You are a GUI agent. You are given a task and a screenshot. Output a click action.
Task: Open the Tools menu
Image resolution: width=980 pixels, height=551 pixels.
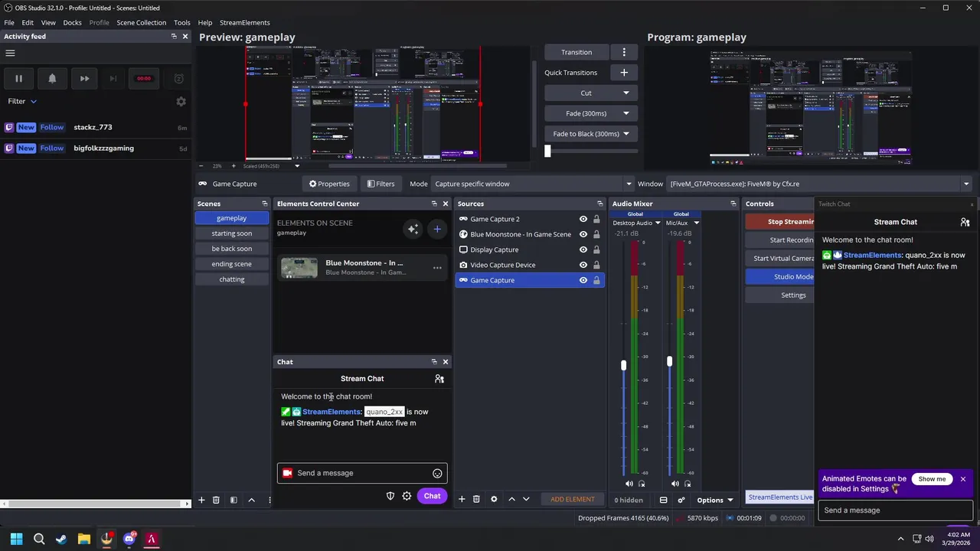point(181,22)
